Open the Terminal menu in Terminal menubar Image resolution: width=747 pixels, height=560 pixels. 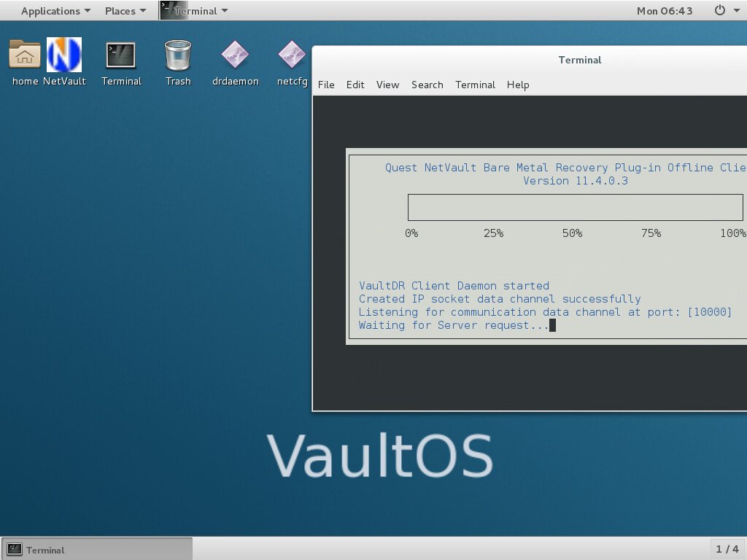[475, 85]
